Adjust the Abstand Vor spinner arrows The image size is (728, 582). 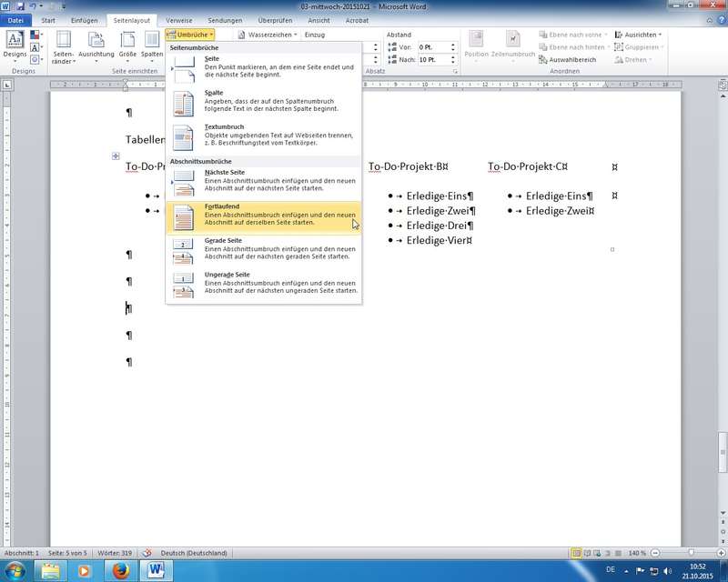(x=452, y=47)
